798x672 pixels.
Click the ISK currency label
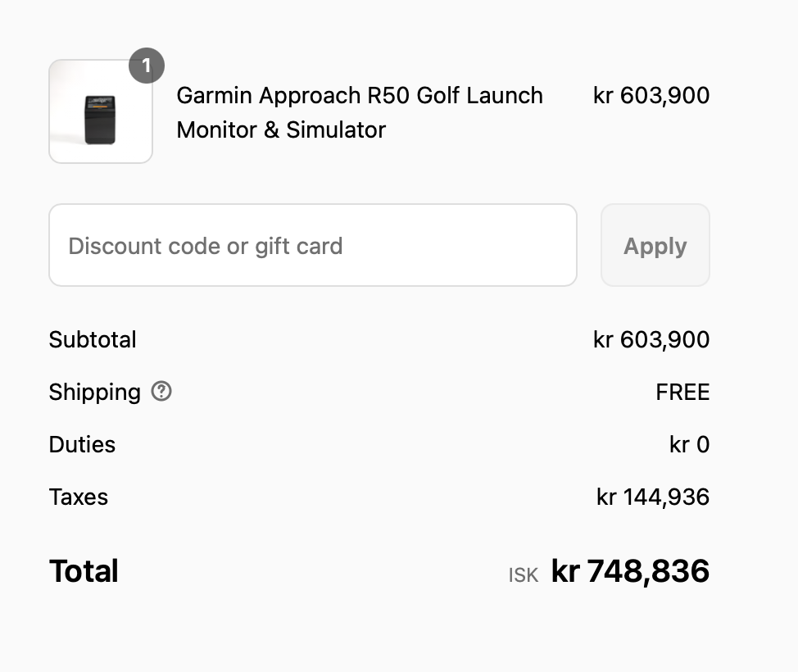coord(522,574)
